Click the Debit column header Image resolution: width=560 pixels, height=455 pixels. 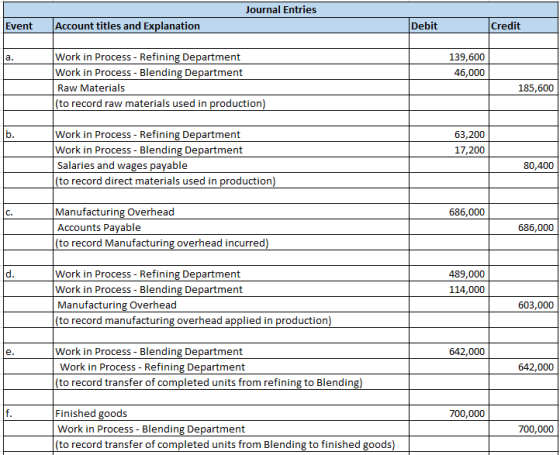click(449, 26)
